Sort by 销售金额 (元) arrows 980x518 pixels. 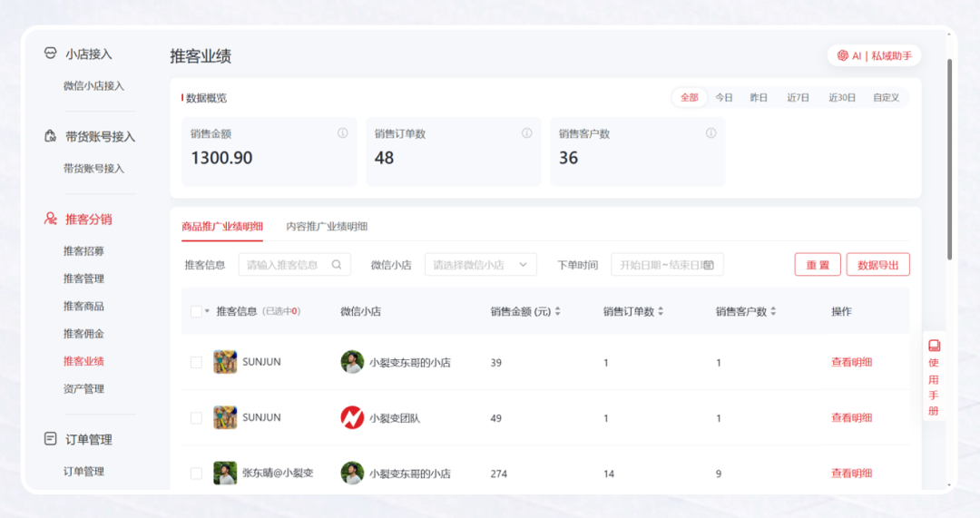tap(557, 311)
